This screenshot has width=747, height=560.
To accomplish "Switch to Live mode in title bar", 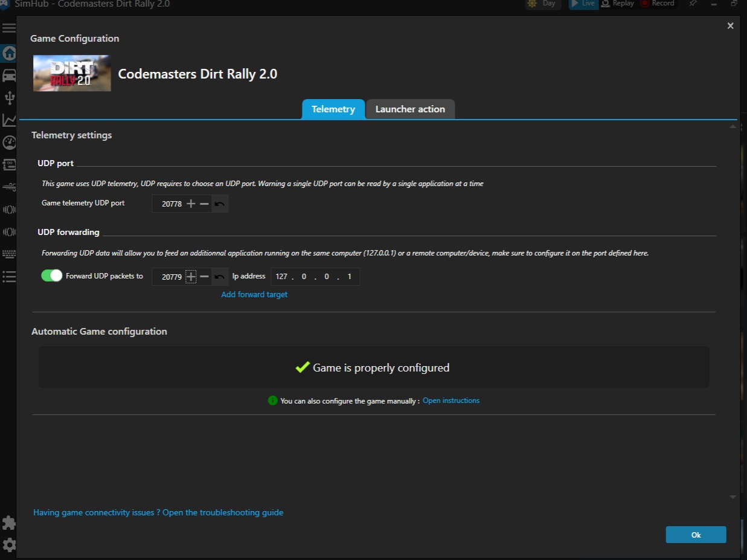I will [583, 4].
